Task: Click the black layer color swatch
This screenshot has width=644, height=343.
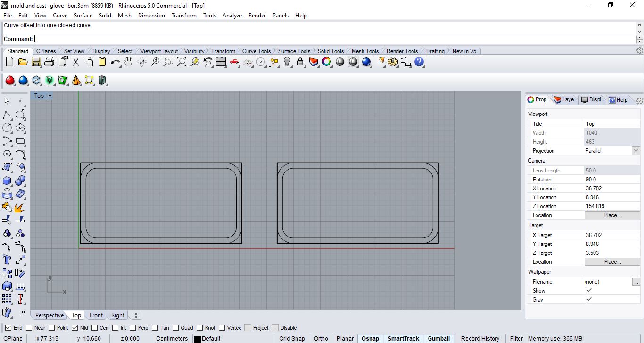Action: [x=198, y=339]
